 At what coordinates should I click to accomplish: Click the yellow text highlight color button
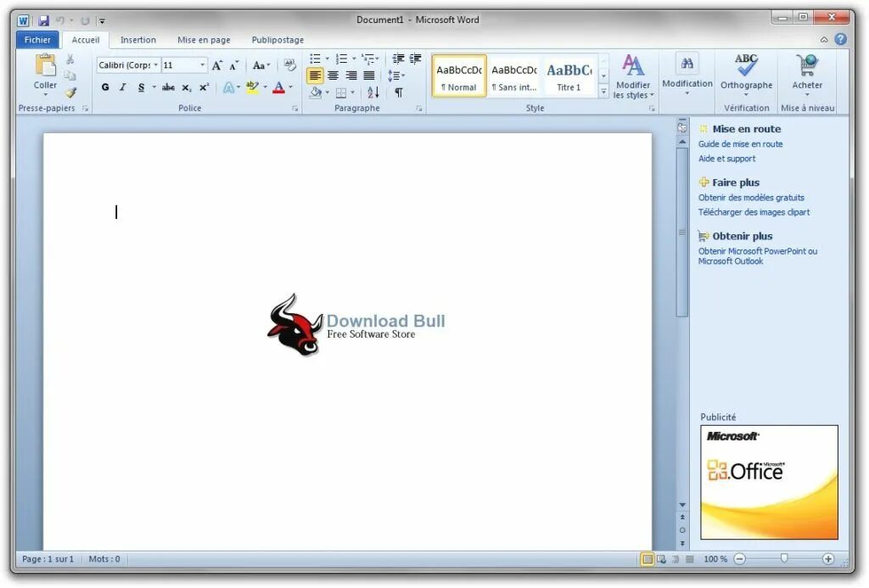point(252,87)
